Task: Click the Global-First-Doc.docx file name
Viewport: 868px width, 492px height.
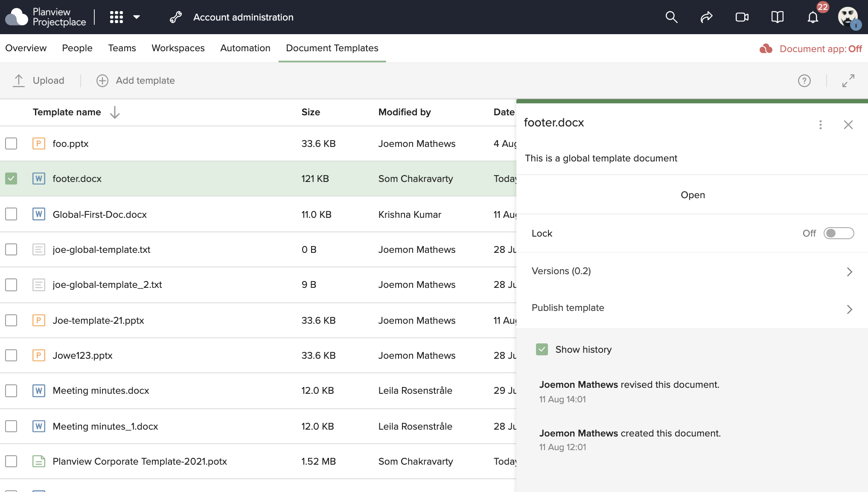Action: tap(99, 214)
